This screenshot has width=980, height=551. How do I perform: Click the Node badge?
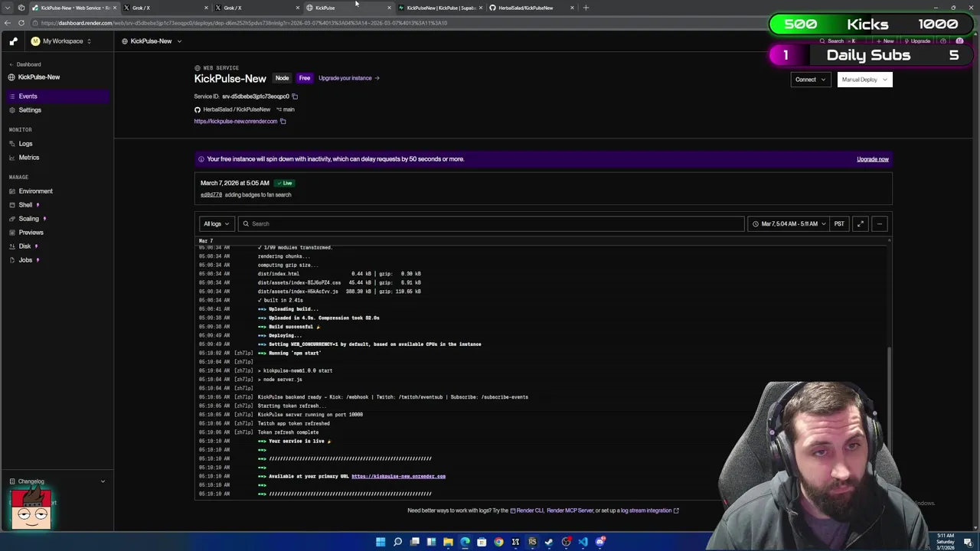282,78
